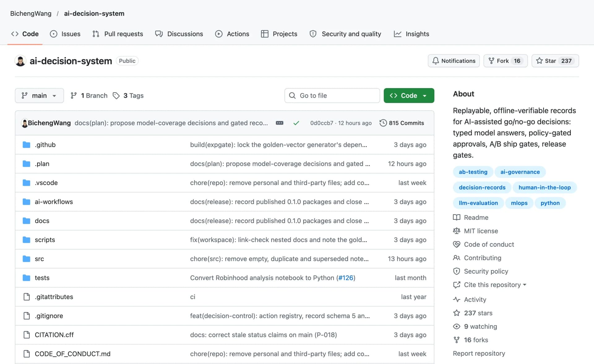Click the CITATION.cff file icon
The height and width of the screenshot is (364, 594).
27,335
